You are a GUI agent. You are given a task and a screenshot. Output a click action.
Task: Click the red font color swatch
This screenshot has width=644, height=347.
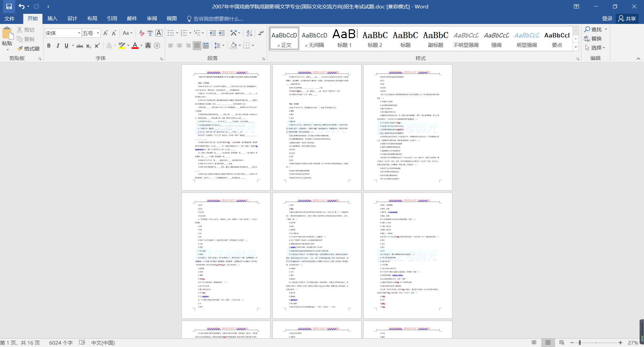click(x=135, y=46)
